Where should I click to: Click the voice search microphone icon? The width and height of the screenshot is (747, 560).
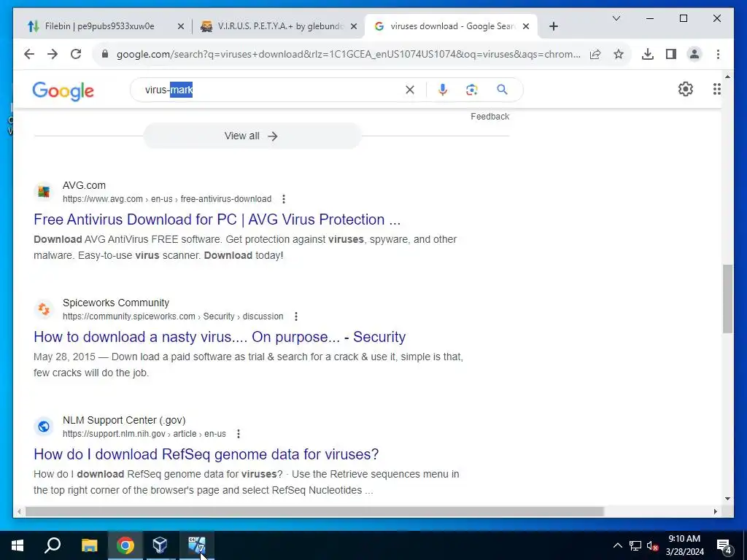[x=443, y=90]
